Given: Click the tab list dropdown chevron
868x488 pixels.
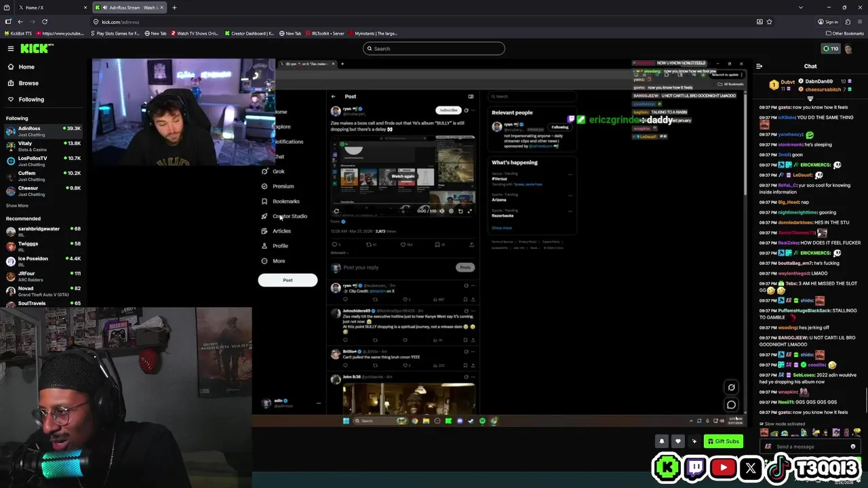Looking at the screenshot, I should click(x=801, y=7).
